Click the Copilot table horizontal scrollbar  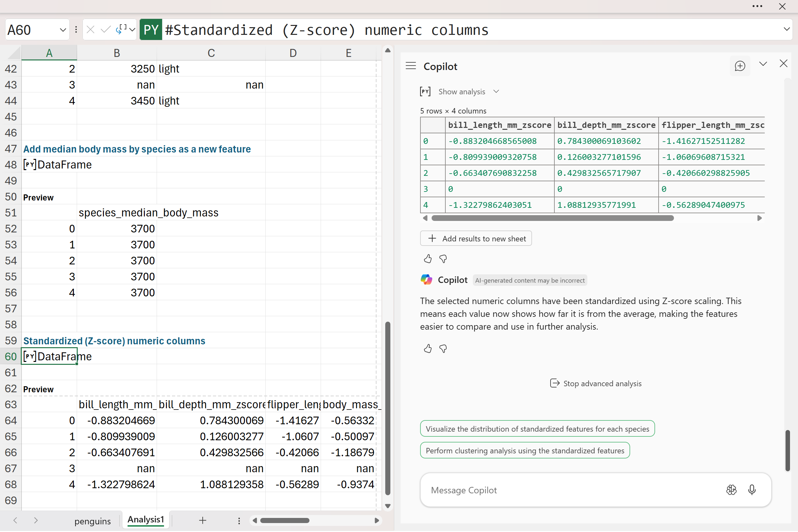point(552,218)
